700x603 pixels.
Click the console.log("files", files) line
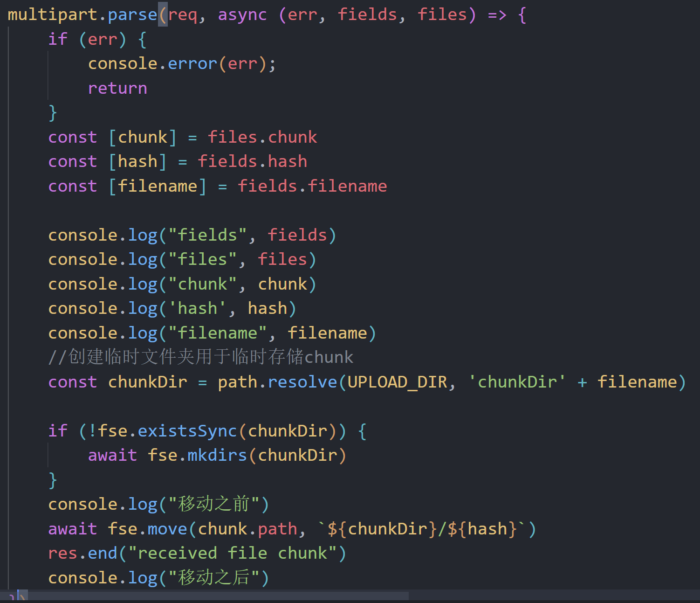tap(182, 259)
